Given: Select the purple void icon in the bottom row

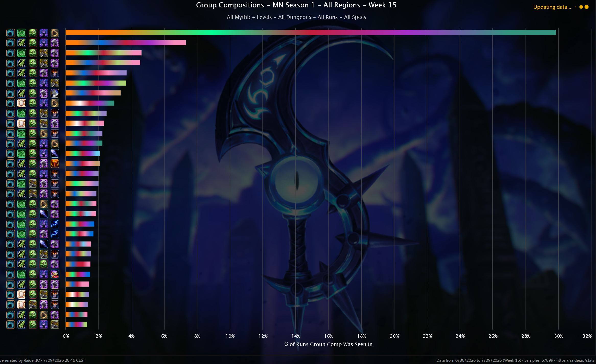Looking at the screenshot, I should click(44, 324).
